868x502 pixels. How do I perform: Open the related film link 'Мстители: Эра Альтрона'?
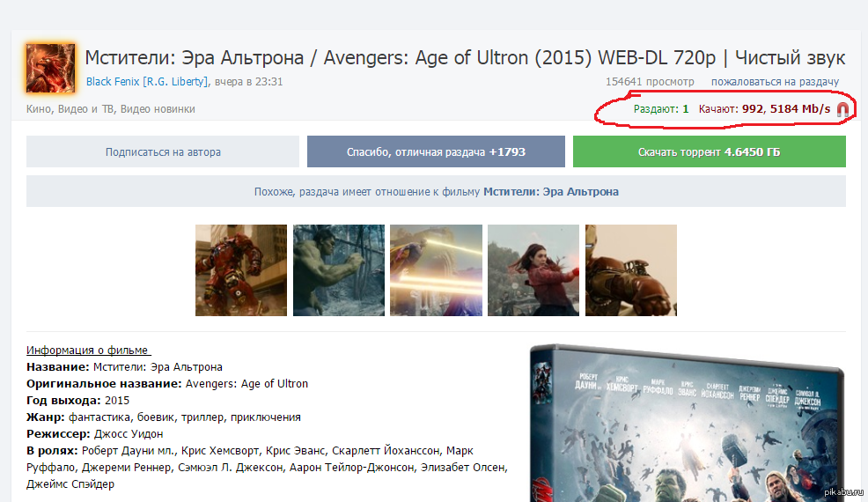coord(550,191)
